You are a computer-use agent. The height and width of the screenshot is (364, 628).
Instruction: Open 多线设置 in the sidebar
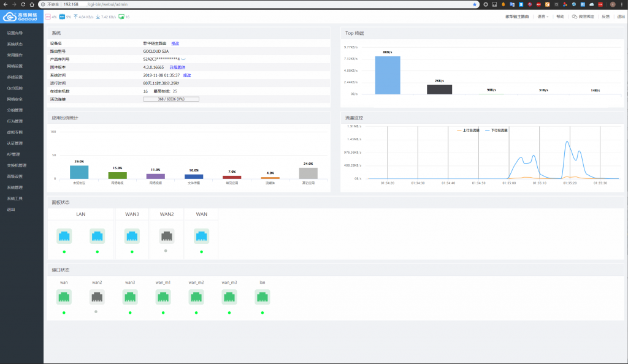[x=15, y=77]
